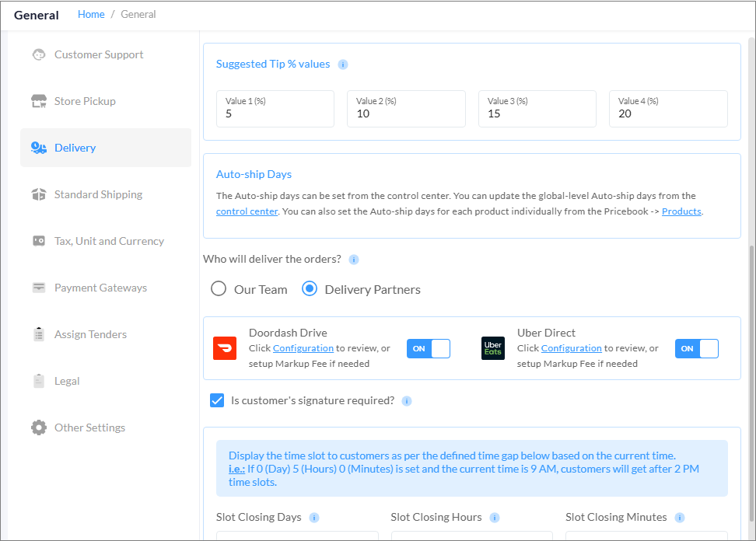Click the 'General' breadcrumb text

(138, 15)
